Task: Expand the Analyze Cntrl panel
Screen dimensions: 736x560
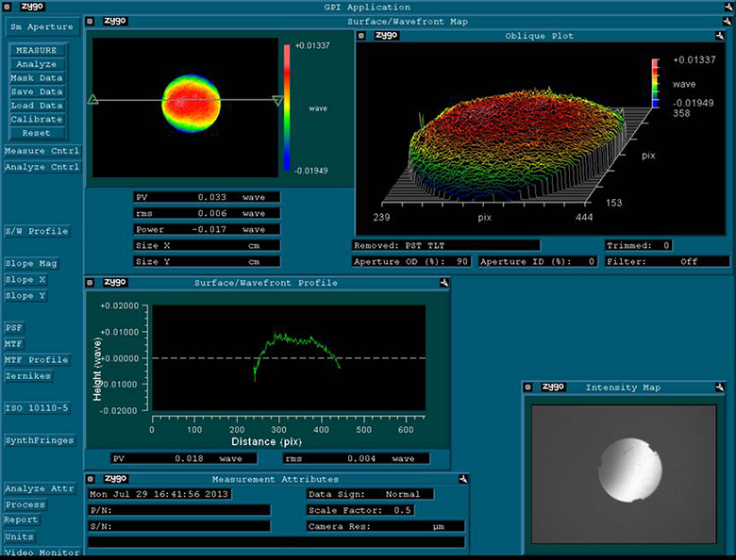Action: 42,167
